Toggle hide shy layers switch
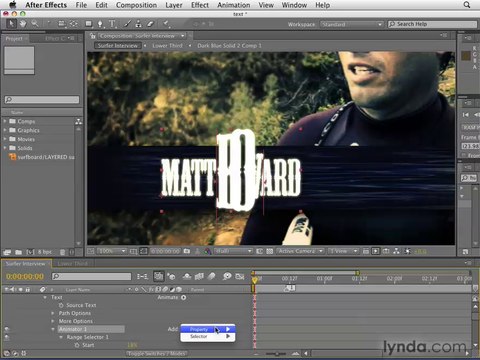The height and width of the screenshot is (360, 480). coord(187,276)
